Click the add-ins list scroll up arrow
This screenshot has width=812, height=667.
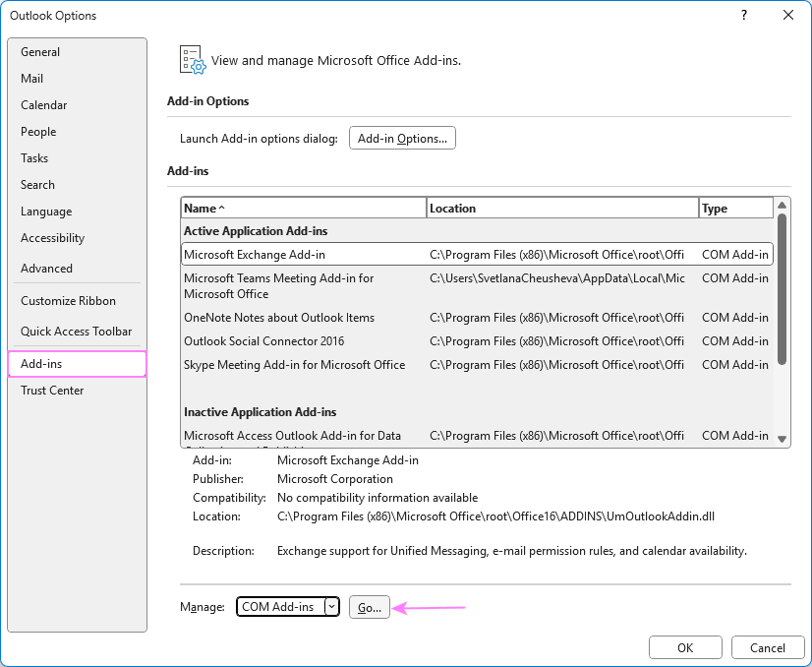782,206
